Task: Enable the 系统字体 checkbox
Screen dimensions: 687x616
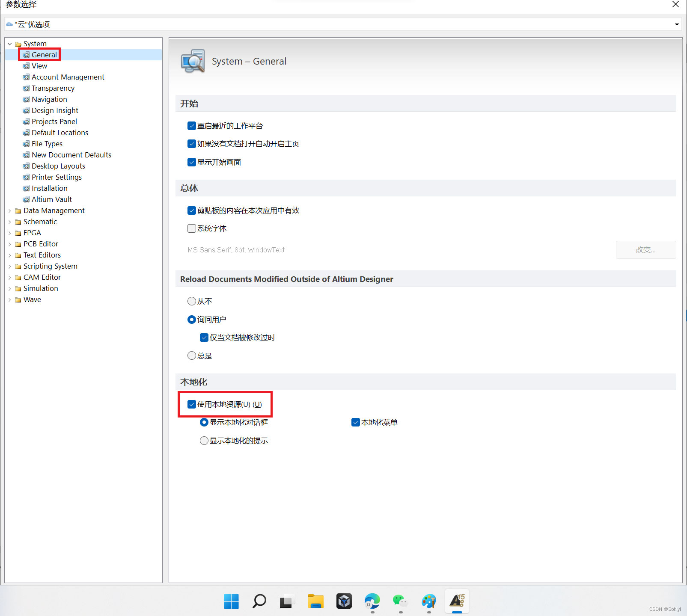Action: click(192, 228)
